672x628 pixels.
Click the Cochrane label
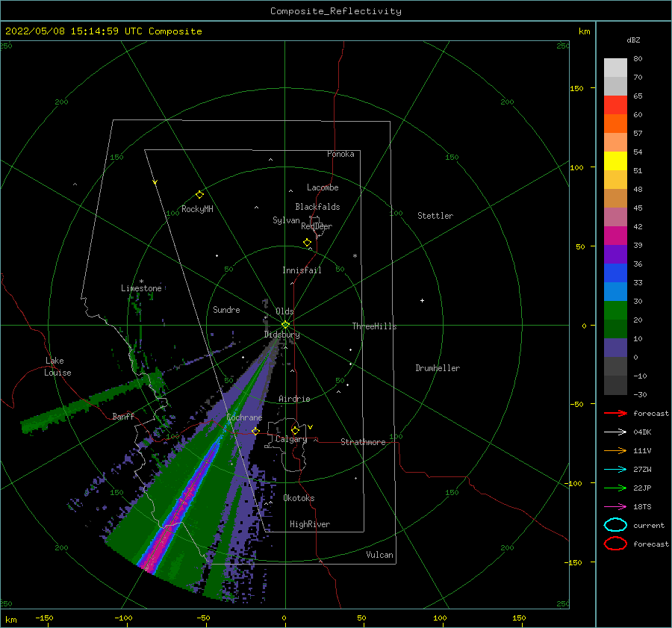[244, 417]
